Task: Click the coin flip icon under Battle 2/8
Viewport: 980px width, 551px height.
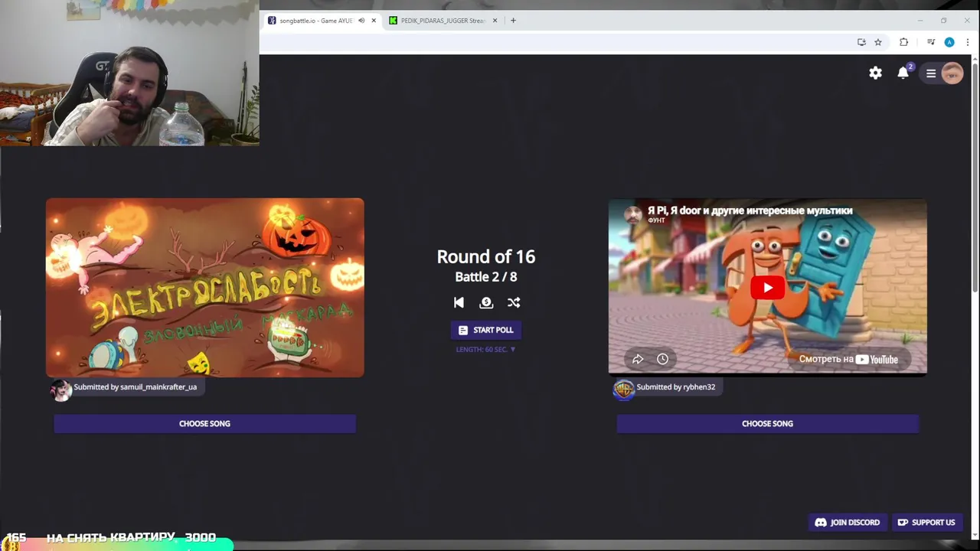Action: pos(486,302)
